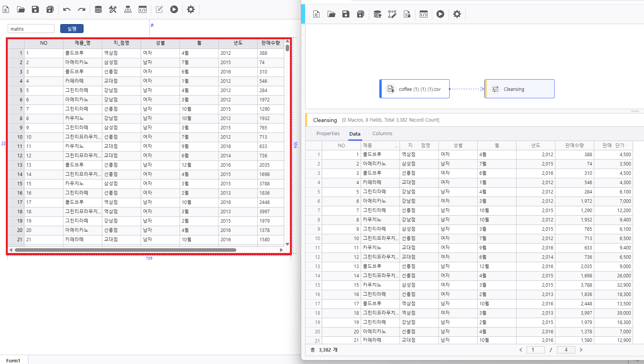Click the flow edit icon with pencil
Viewport: 644px width, 364px height.
click(x=392, y=14)
